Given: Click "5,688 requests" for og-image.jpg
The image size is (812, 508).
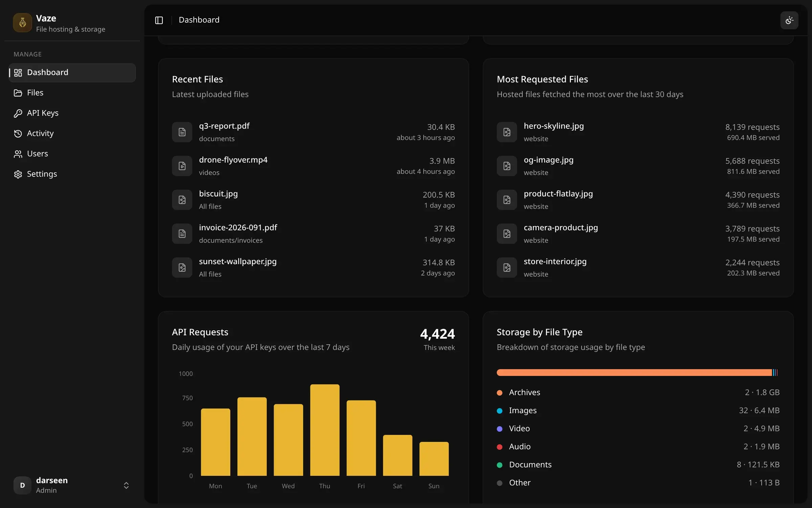Looking at the screenshot, I should pos(752,161).
